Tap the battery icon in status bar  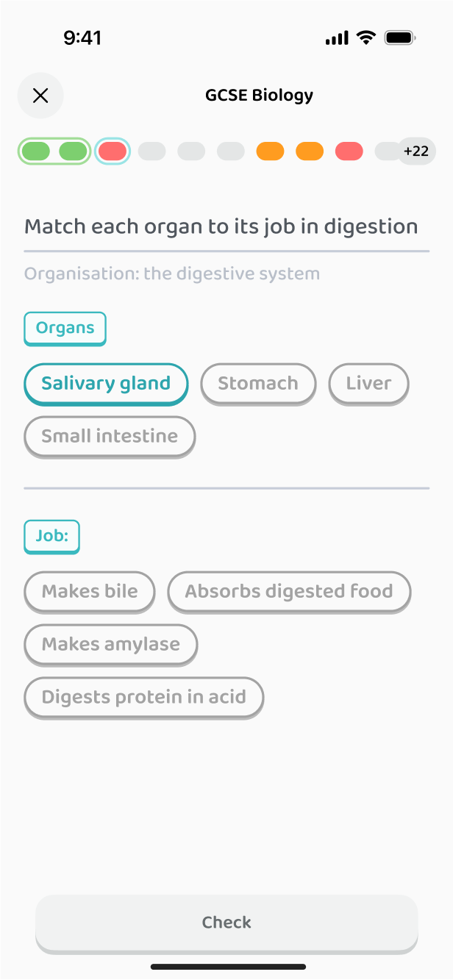point(401,37)
